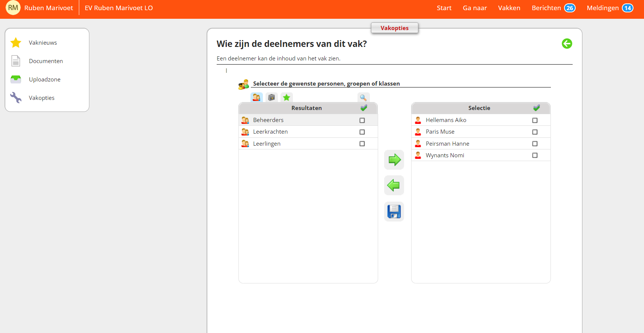Open the magnifying glass search tab
The height and width of the screenshot is (333, 644).
click(x=363, y=98)
